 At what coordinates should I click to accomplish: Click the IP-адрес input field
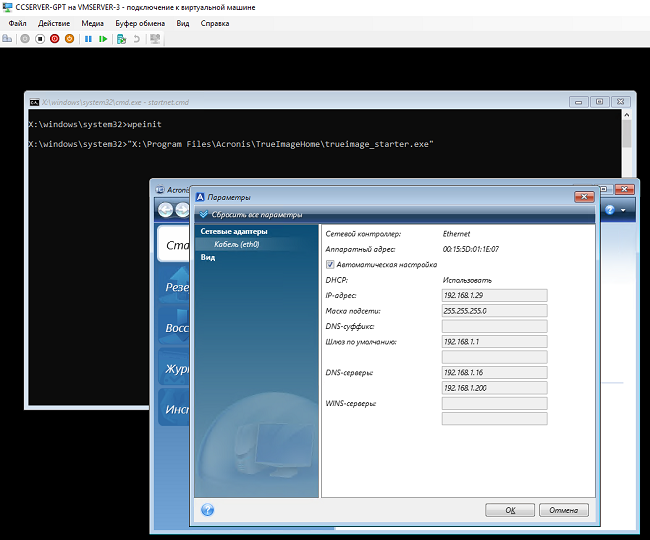tap(494, 295)
